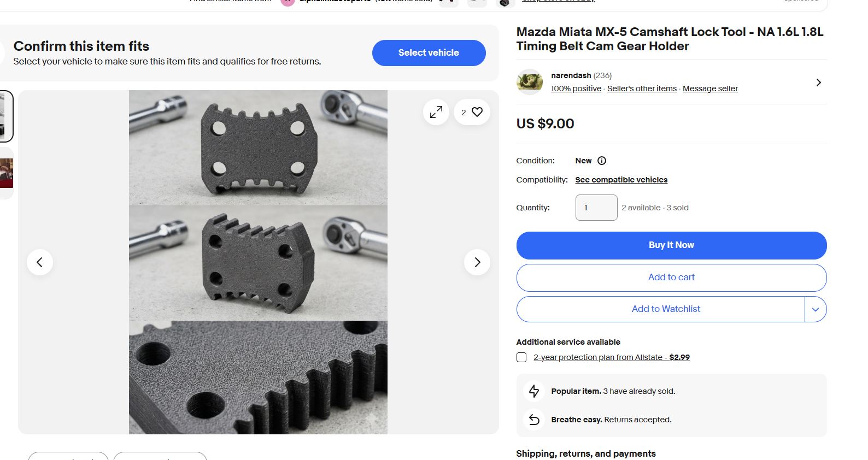Image resolution: width=868 pixels, height=460 pixels.
Task: Expand Add to Watchlist dropdown arrow
Action: click(816, 309)
